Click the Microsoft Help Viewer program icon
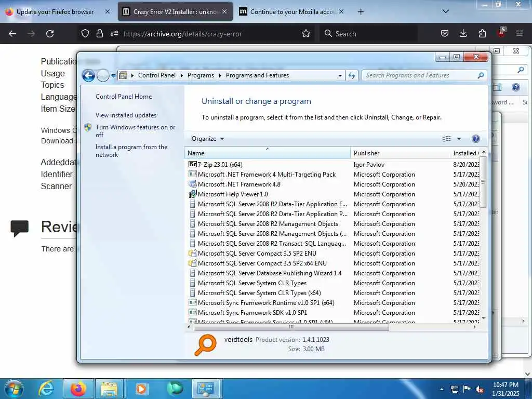 coord(192,194)
